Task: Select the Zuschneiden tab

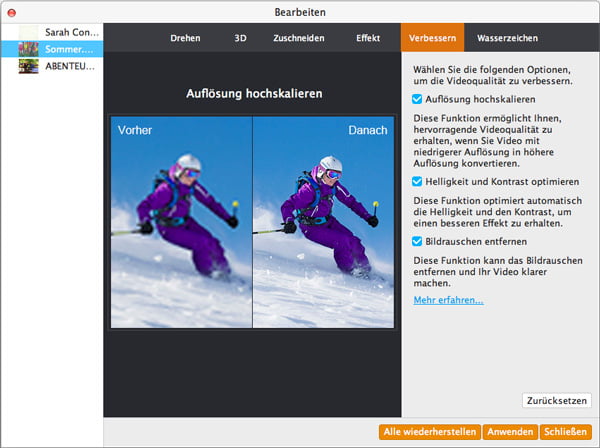Action: pyautogui.click(x=298, y=38)
